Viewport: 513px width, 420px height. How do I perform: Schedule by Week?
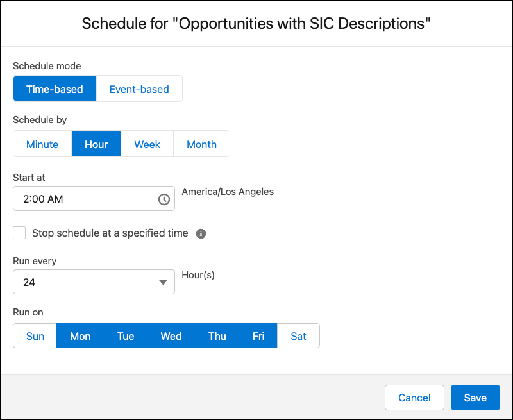tap(147, 144)
